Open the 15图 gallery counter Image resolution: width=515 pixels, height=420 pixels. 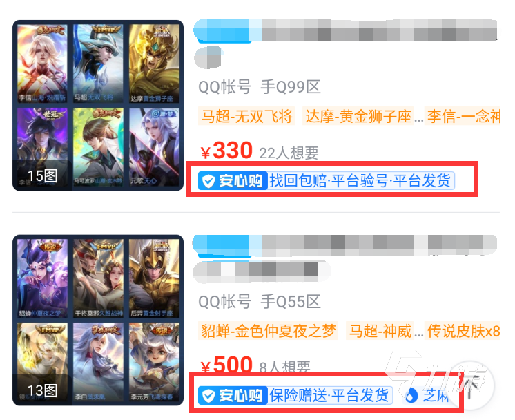42,176
